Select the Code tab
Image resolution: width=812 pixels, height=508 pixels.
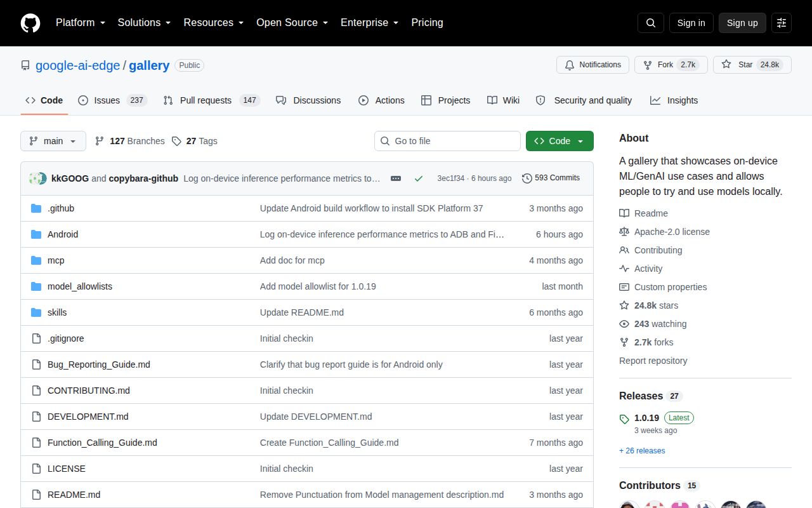click(44, 100)
